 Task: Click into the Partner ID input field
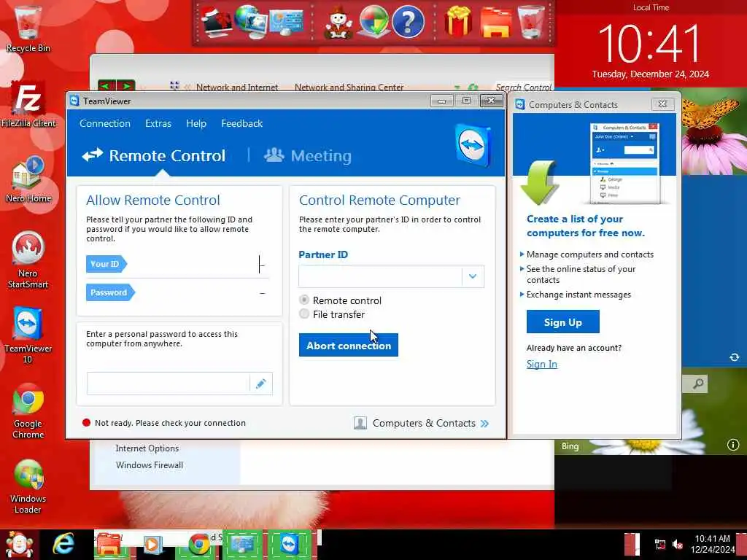380,276
